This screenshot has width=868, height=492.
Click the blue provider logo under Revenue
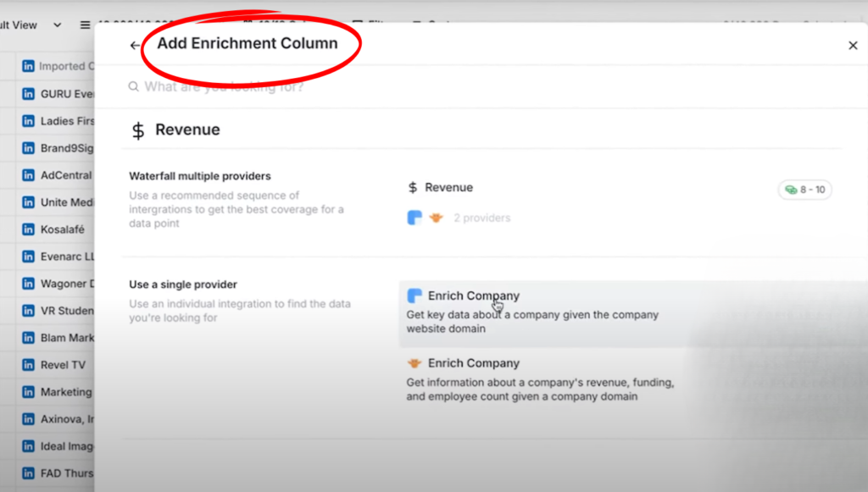click(x=415, y=218)
